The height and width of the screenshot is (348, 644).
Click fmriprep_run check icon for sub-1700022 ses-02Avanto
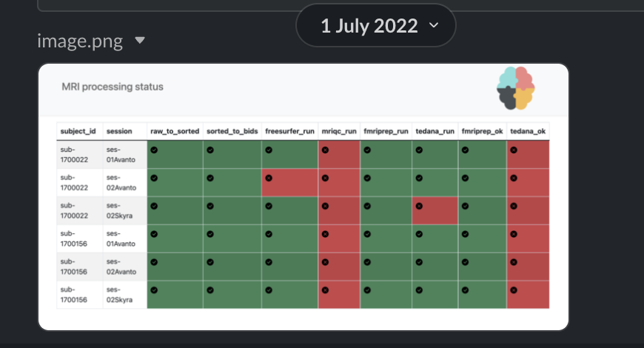367,178
